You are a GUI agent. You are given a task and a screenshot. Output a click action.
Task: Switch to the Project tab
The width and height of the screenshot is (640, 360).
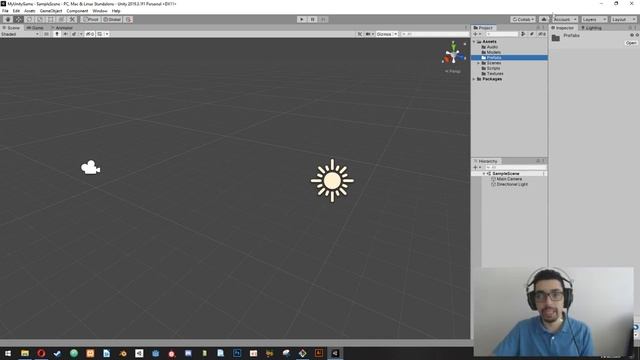[x=483, y=28]
